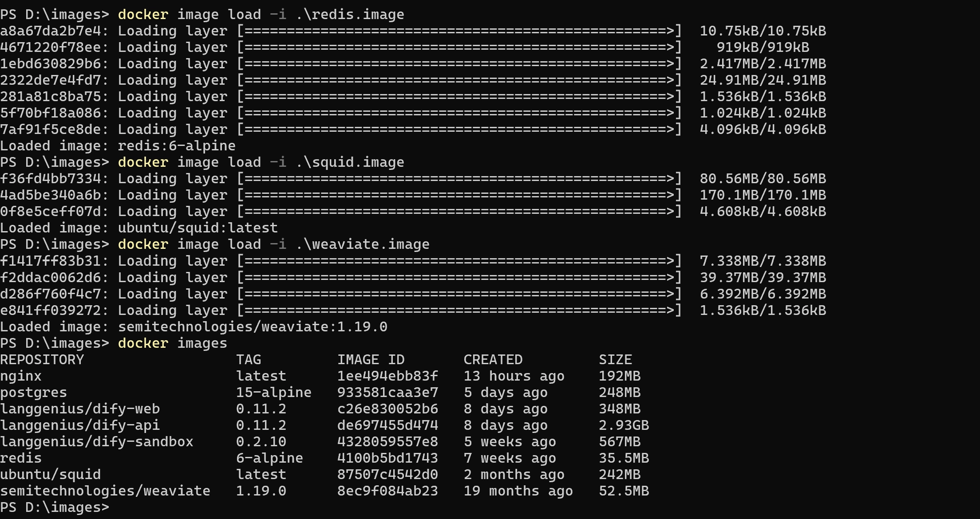The image size is (980, 519).
Task: Click the CREATED column header
Action: [493, 360]
